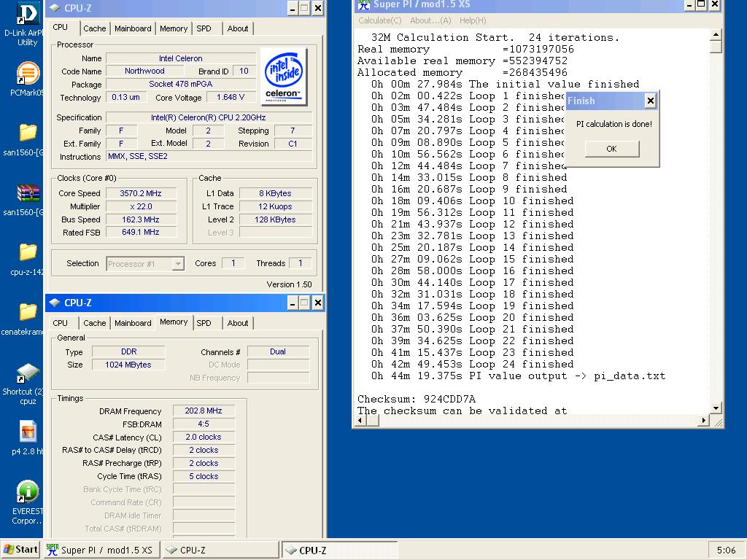The image size is (747, 560).
Task: Click the Name field Intel Celeron
Action: coord(181,58)
